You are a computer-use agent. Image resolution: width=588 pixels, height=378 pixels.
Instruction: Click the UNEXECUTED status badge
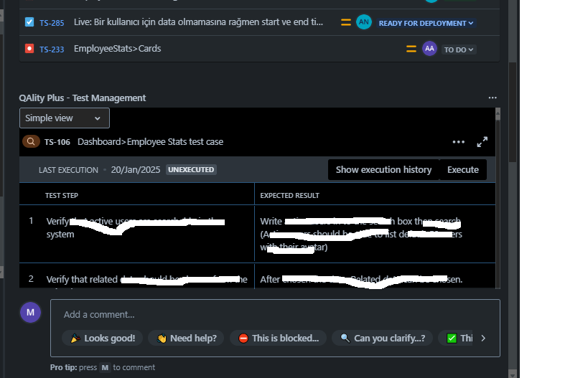coord(191,170)
